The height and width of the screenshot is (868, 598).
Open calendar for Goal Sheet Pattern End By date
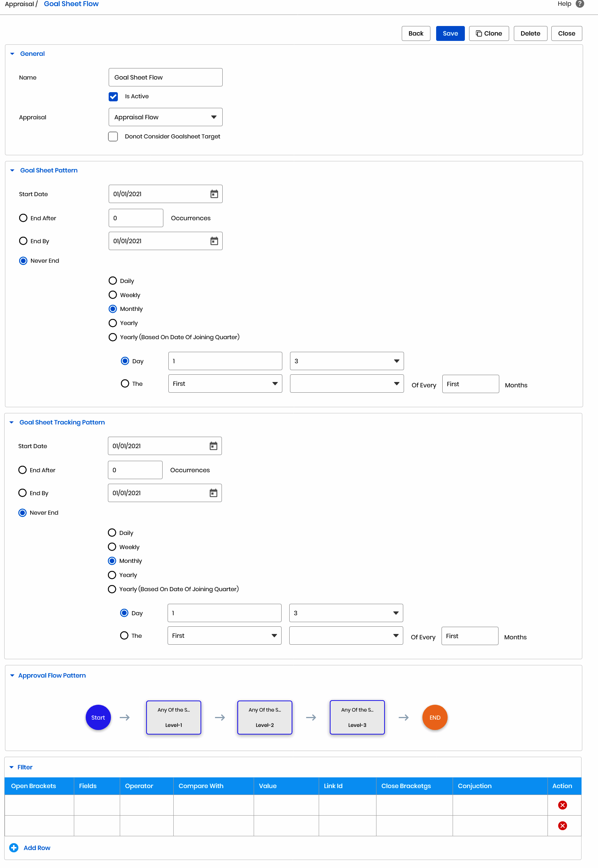(x=214, y=241)
